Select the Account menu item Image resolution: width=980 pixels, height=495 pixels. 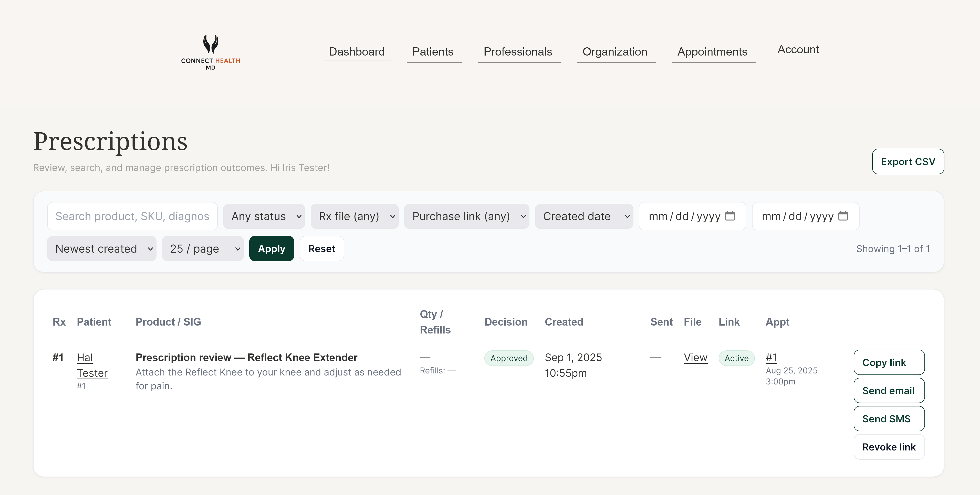798,49
